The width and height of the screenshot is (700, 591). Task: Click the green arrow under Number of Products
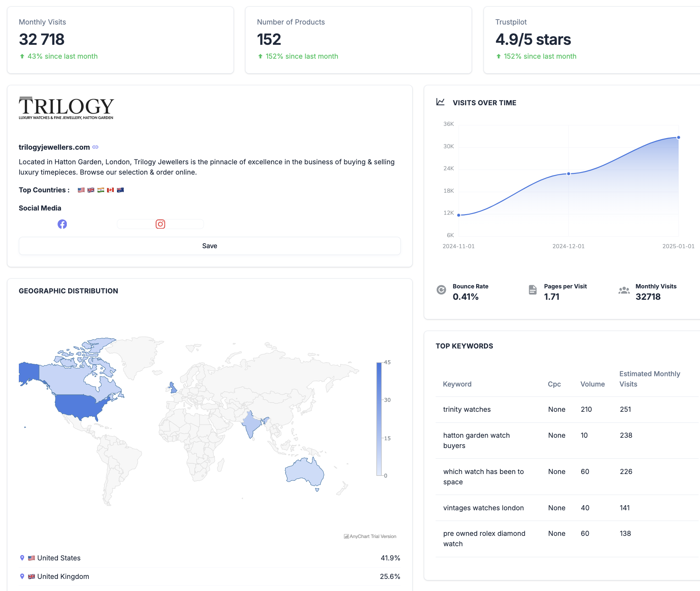tap(260, 56)
